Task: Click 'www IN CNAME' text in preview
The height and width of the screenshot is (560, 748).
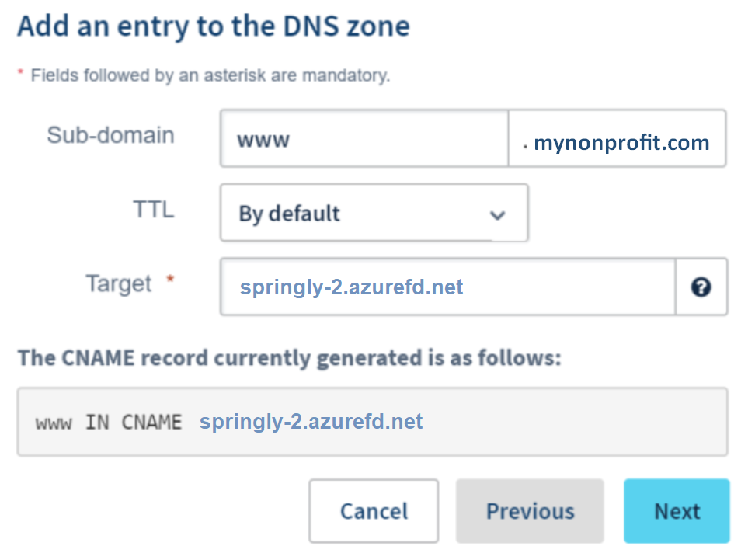Action: [108, 423]
